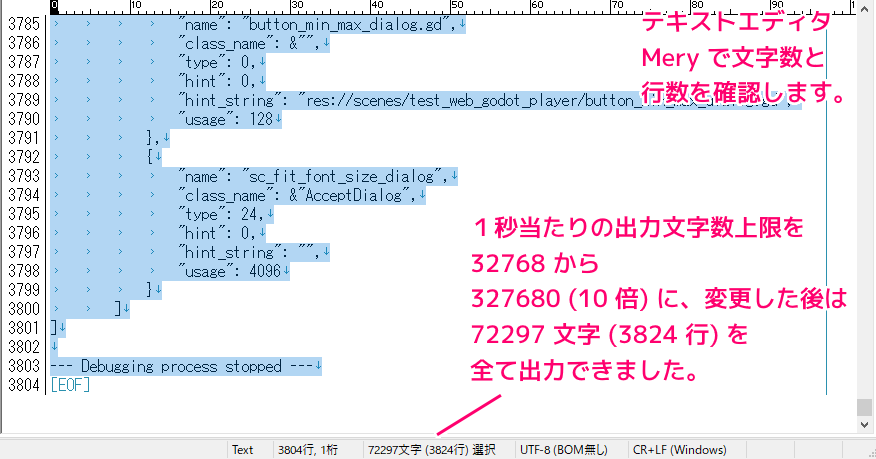This screenshot has width=876, height=459.
Task: Click the opening brace "{" on line 3792
Action: (x=150, y=157)
